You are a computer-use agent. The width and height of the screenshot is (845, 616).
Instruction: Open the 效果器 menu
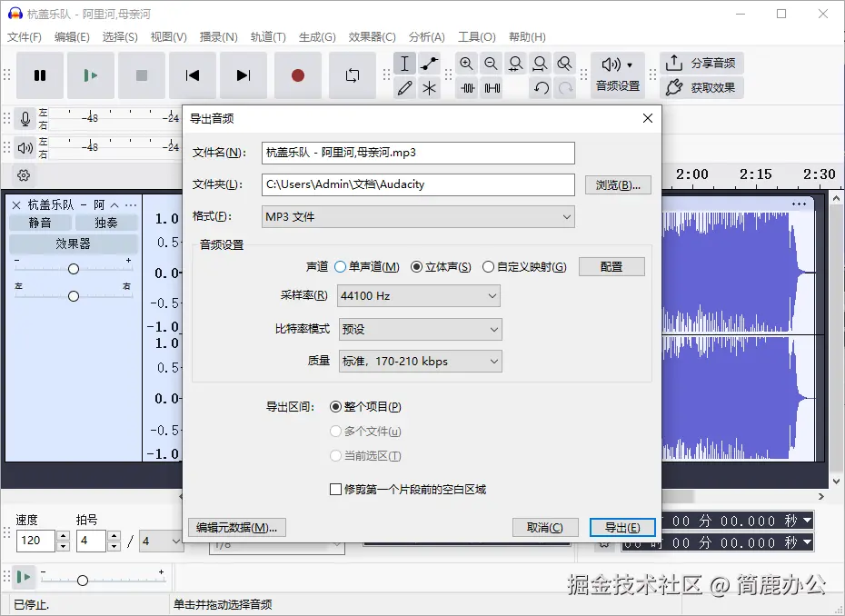click(372, 37)
